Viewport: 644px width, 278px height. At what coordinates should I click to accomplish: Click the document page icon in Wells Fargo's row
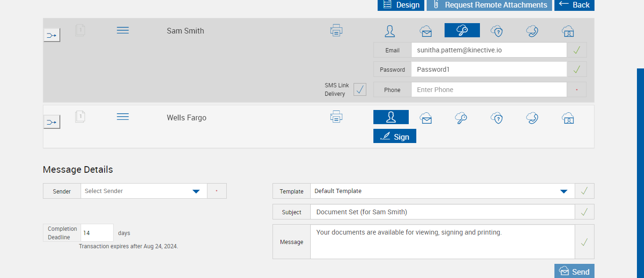click(x=80, y=117)
